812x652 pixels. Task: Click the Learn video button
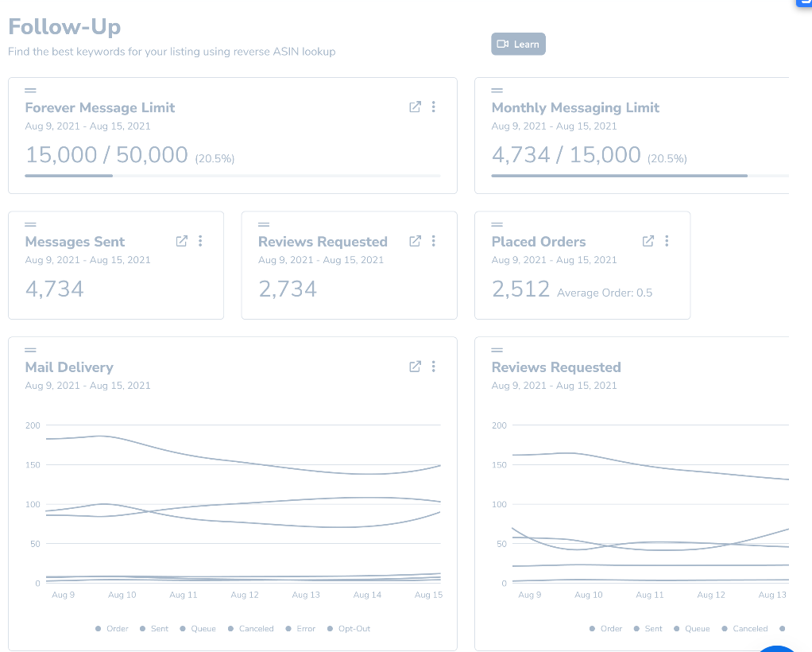click(x=518, y=45)
